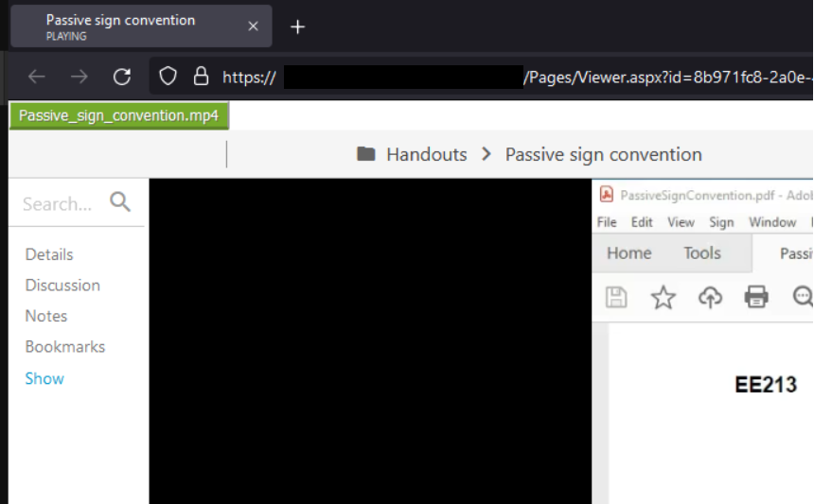Click the black video player area
814x504 pixels.
click(370, 341)
